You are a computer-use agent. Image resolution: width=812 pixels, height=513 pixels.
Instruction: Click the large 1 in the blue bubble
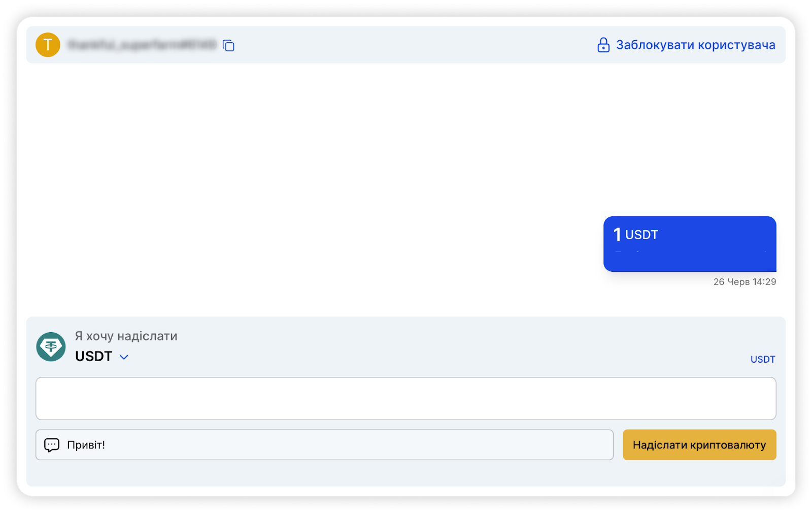click(617, 235)
